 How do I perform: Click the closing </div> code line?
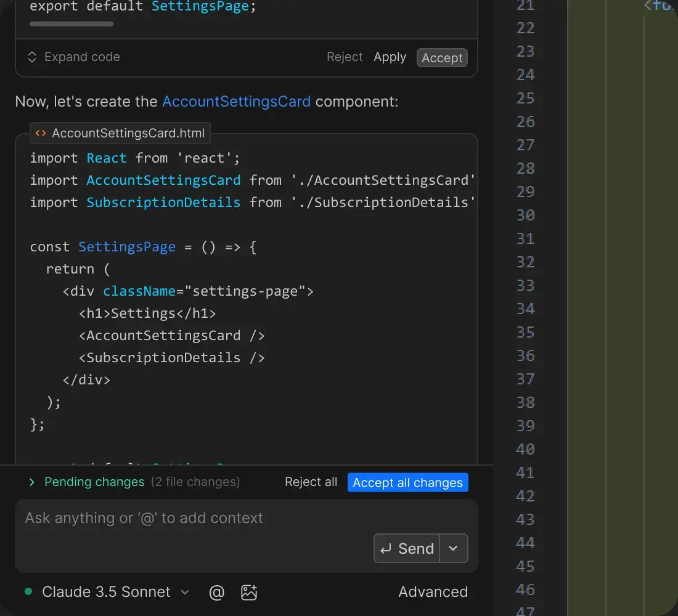[86, 380]
